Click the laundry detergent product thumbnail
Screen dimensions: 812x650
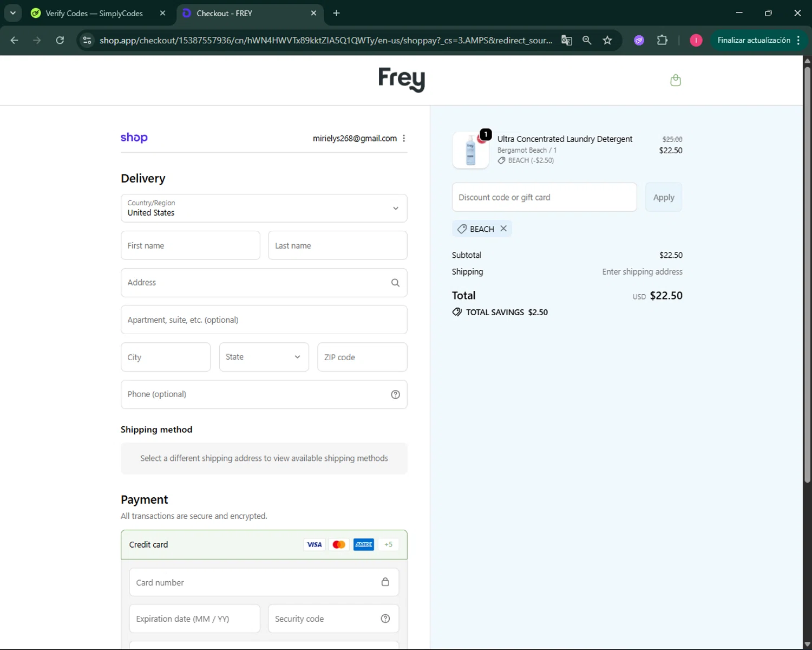coord(470,150)
